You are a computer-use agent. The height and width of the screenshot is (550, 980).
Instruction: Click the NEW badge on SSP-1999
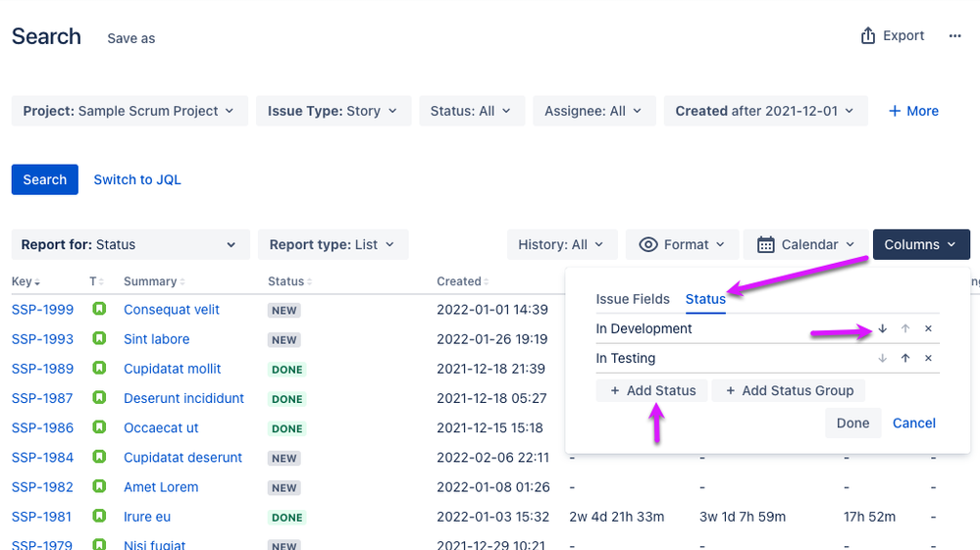[x=284, y=310]
